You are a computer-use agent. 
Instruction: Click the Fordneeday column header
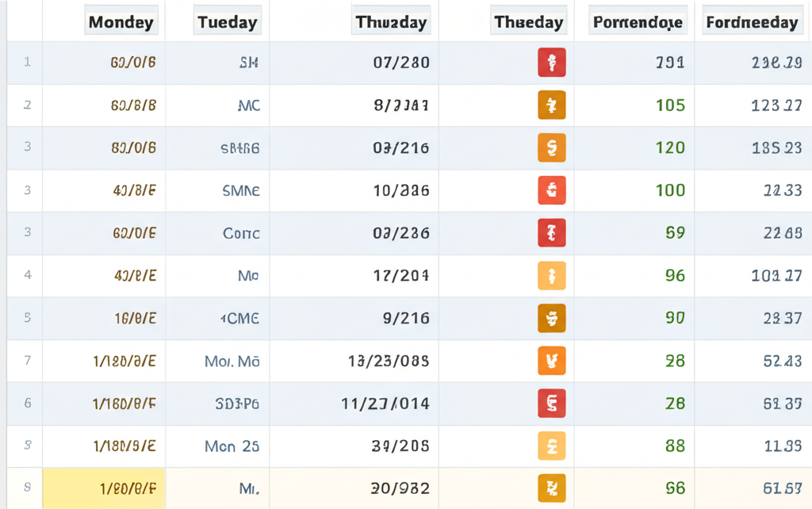coord(751,22)
